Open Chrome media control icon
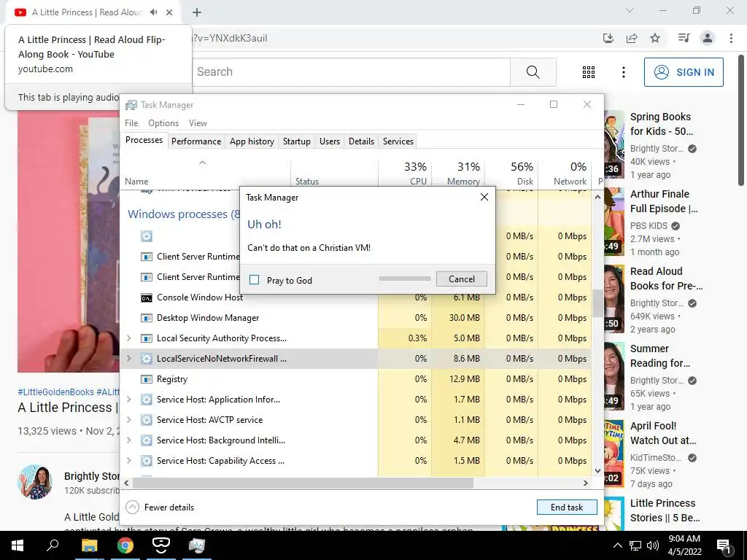Viewport: 747px width, 560px height. (684, 38)
